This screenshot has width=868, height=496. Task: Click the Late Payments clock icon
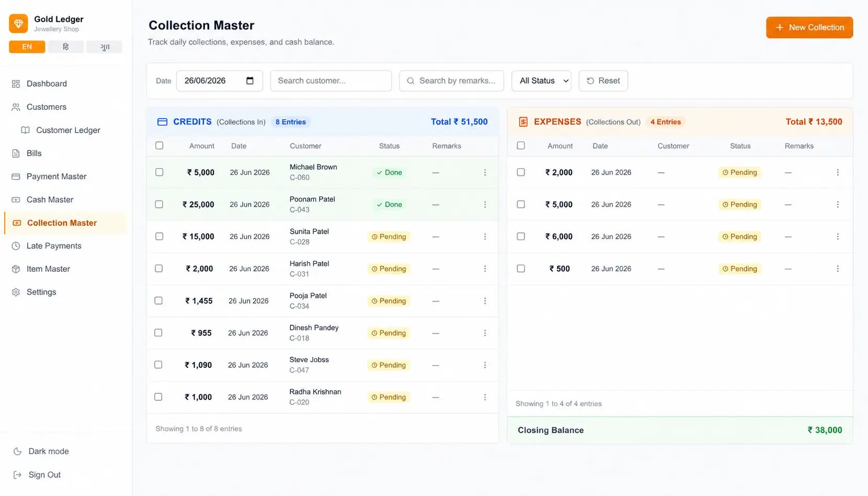click(16, 246)
